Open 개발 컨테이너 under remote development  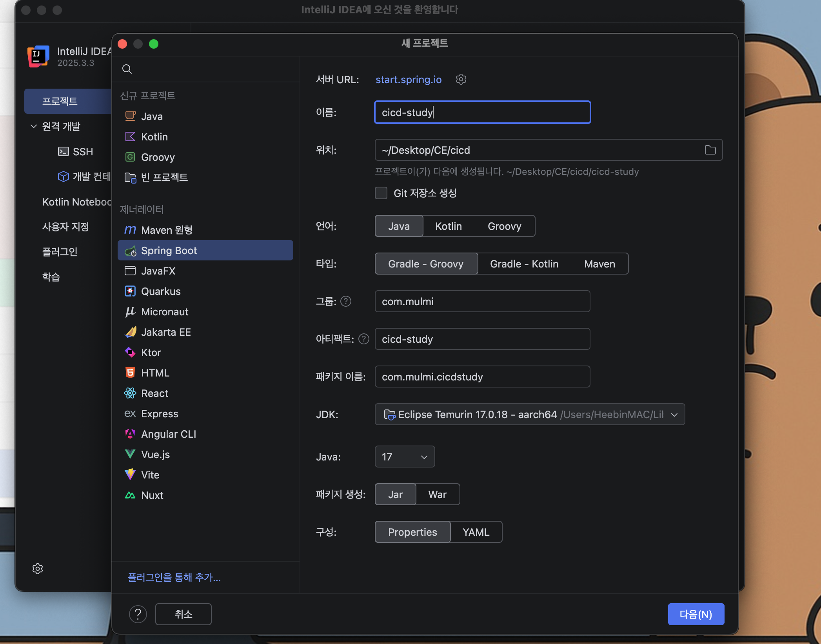click(84, 176)
